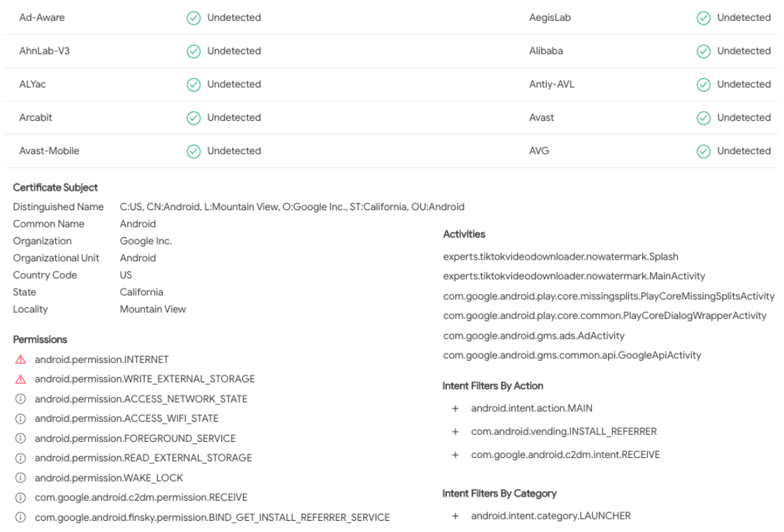The height and width of the screenshot is (532, 784).
Task: Click the Intent Filters By Category heading
Action: pos(499,494)
